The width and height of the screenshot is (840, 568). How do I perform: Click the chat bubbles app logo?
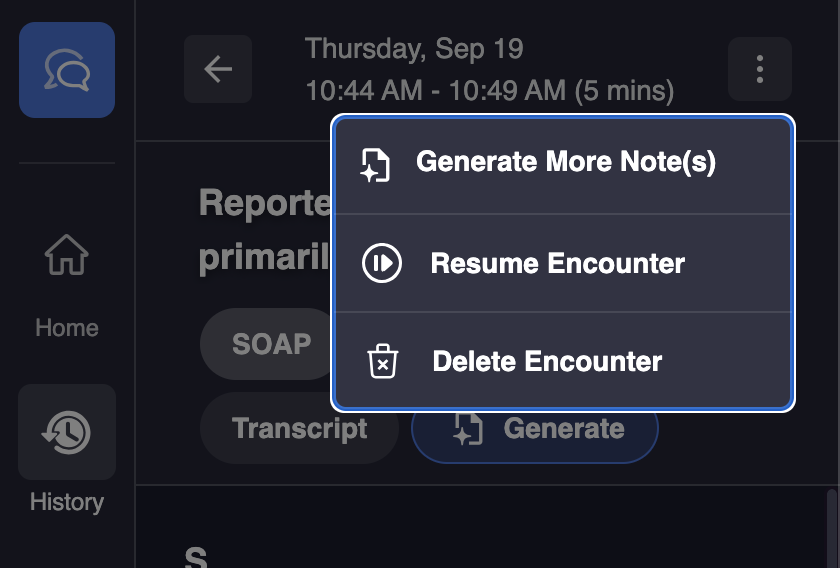tap(67, 70)
